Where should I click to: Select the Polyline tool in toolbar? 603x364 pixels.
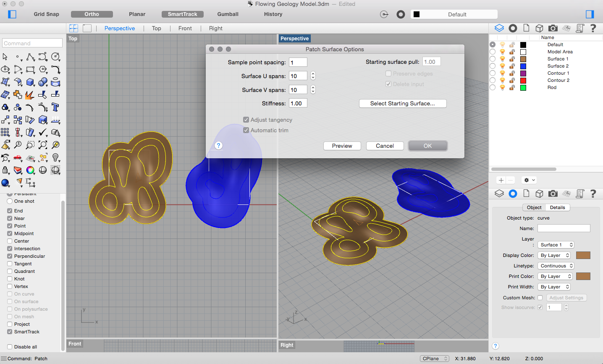pos(30,57)
